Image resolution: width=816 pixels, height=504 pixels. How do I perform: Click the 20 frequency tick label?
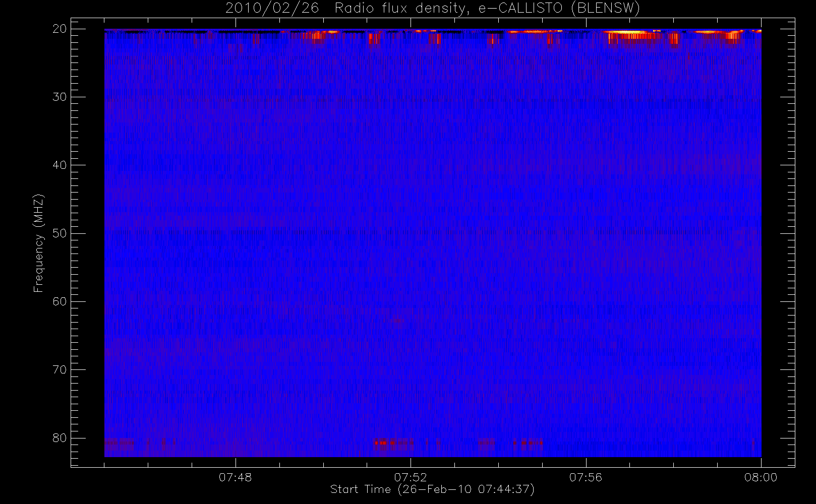point(60,29)
